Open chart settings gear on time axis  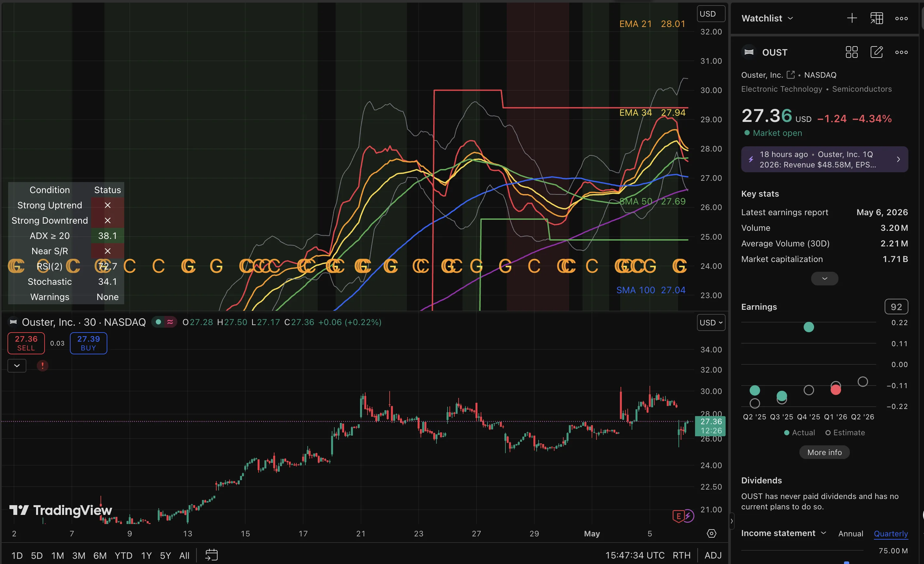[711, 533]
